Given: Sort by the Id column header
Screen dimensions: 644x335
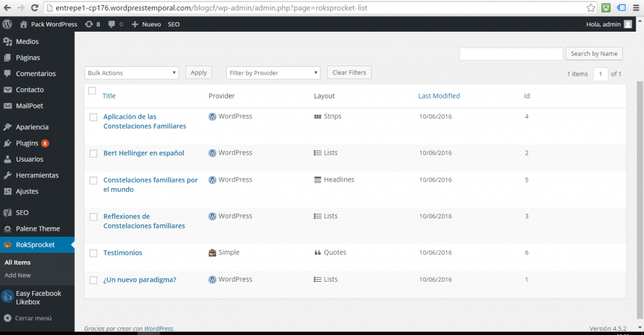Looking at the screenshot, I should tap(527, 96).
